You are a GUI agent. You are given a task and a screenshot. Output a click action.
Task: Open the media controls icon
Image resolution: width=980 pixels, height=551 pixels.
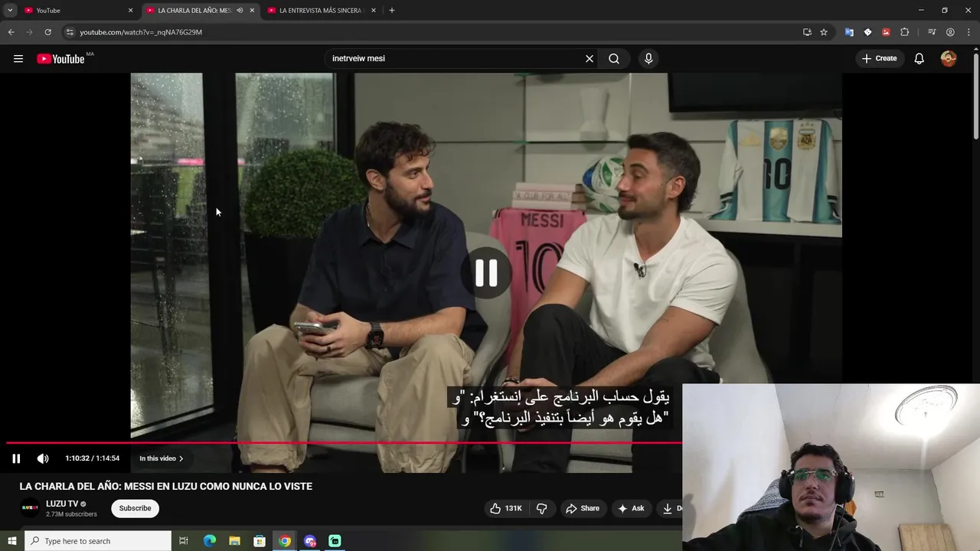coord(932,32)
